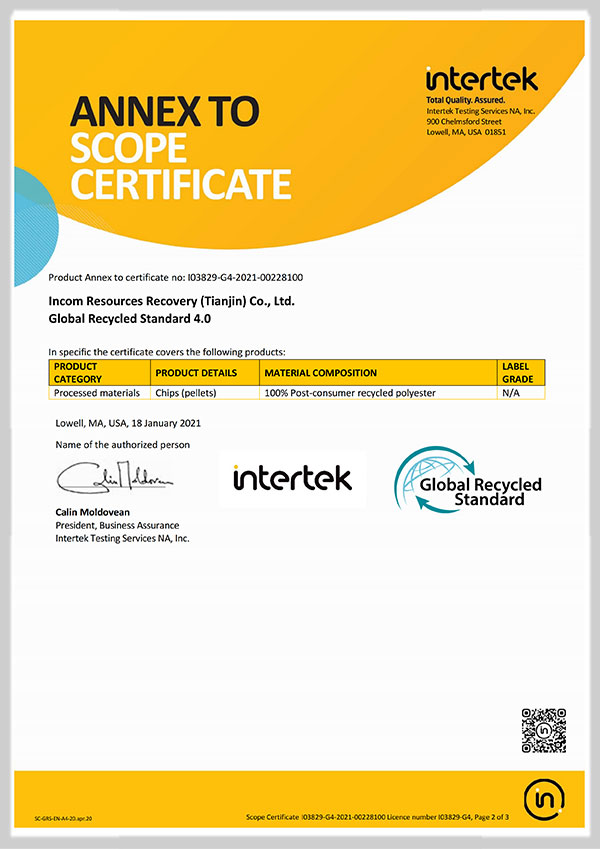Image resolution: width=600 pixels, height=849 pixels.
Task: Click 'Name of the authorized person' label
Action: pos(122,445)
